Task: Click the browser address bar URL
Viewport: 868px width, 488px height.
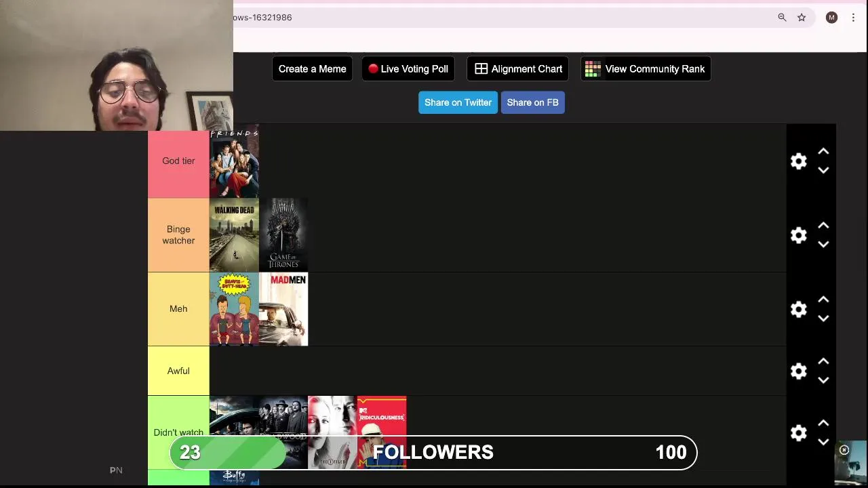Action: coord(263,18)
